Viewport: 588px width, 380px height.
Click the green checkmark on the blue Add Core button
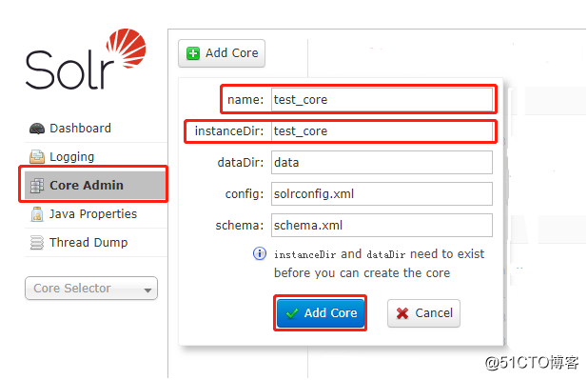(292, 313)
